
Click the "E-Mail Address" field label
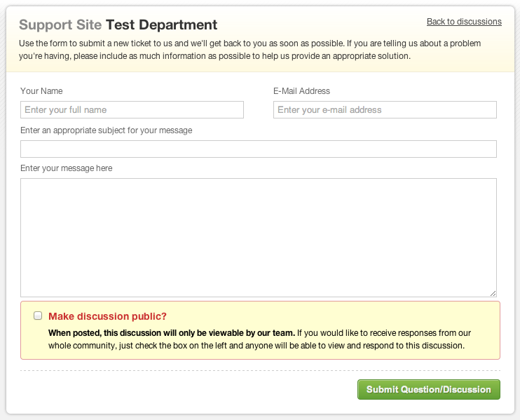coord(301,91)
